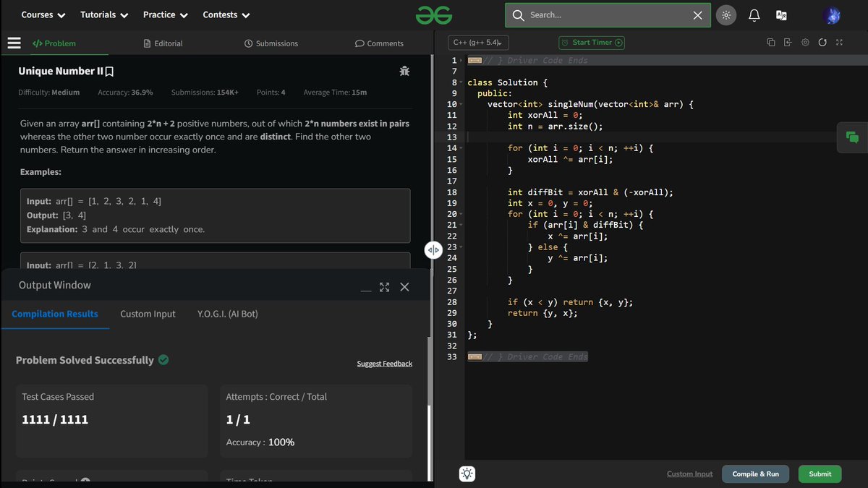Report a bug with the bug icon
This screenshot has height=488, width=868.
tap(404, 71)
